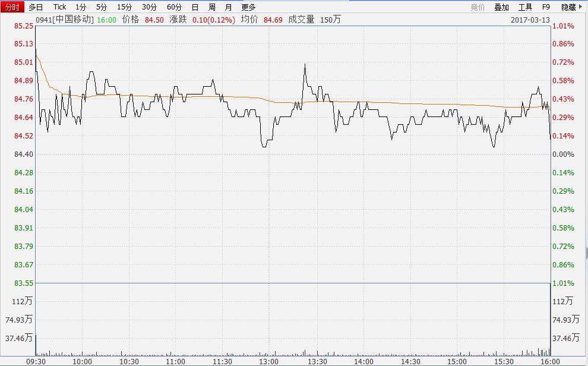The height and width of the screenshot is (366, 588).
Task: Click the right 37.46万 volume label
Action: 566,338
